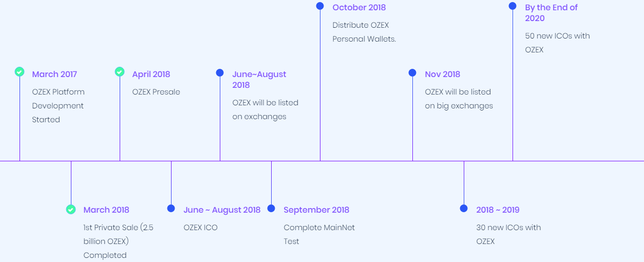Select the blue dot next to 2018 ~ 2019
This screenshot has height=262, width=644.
coord(464,209)
